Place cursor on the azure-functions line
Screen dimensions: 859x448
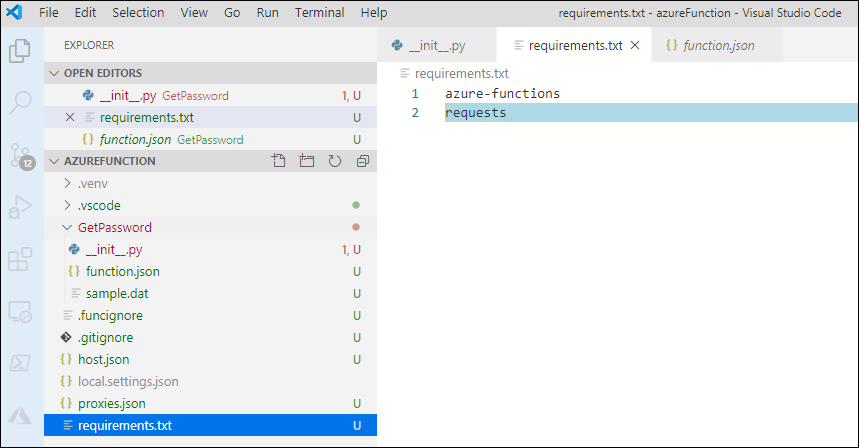502,94
